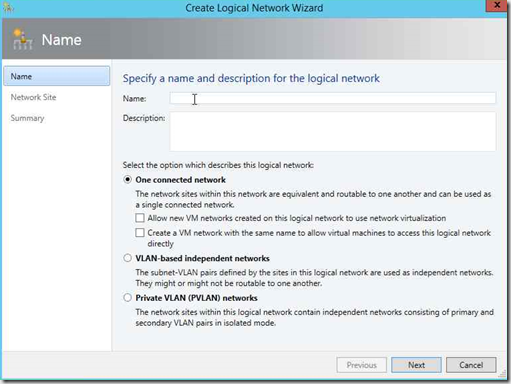Click the One connected network label text
The height and width of the screenshot is (384, 511).
coord(180,180)
